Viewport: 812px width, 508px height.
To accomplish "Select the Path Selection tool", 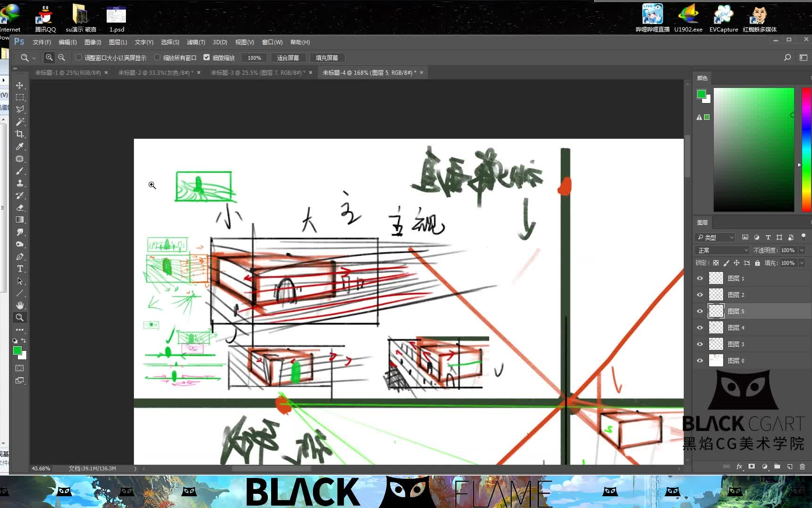I will [20, 281].
